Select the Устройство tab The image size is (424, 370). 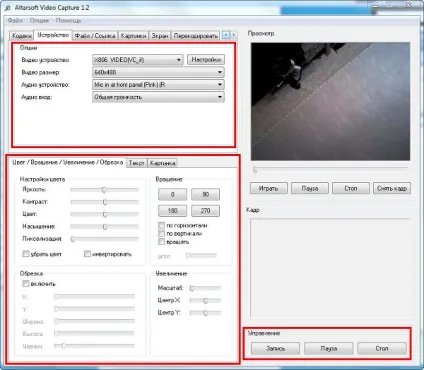[x=53, y=35]
